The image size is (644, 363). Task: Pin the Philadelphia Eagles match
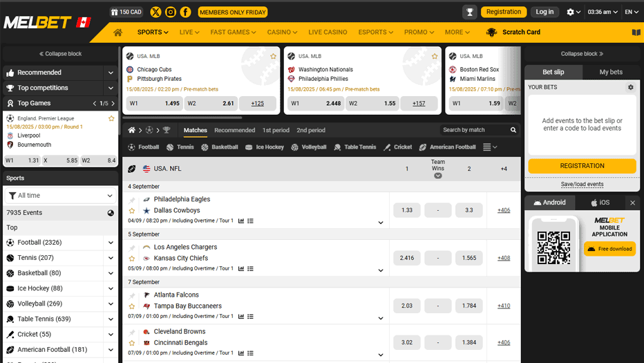132,201
